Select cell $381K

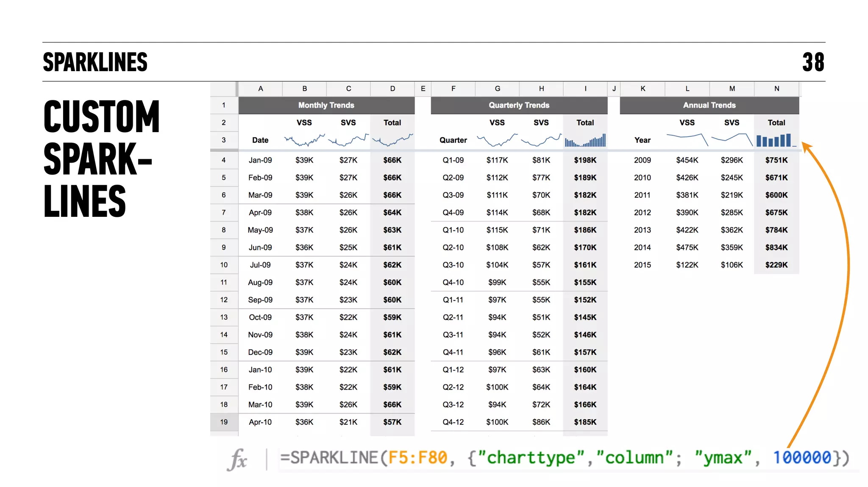click(x=687, y=195)
